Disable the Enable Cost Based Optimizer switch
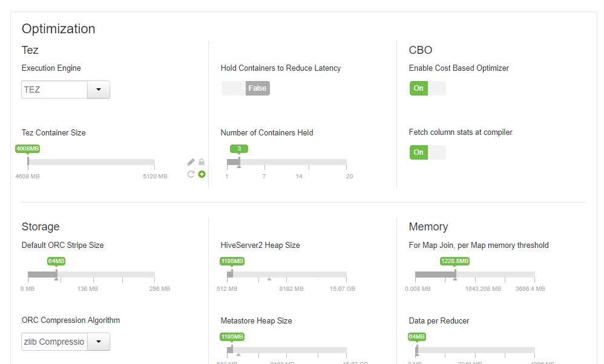604x364 pixels. (427, 88)
